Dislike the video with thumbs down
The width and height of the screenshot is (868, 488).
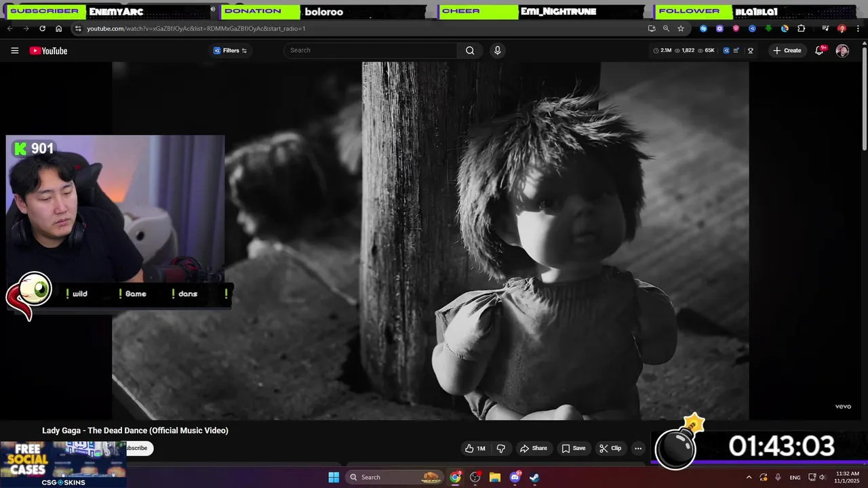pyautogui.click(x=501, y=448)
